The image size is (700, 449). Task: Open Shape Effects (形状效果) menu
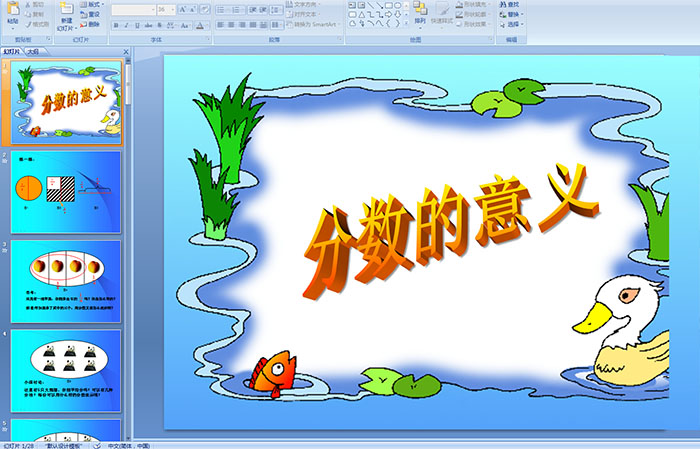pyautogui.click(x=472, y=24)
